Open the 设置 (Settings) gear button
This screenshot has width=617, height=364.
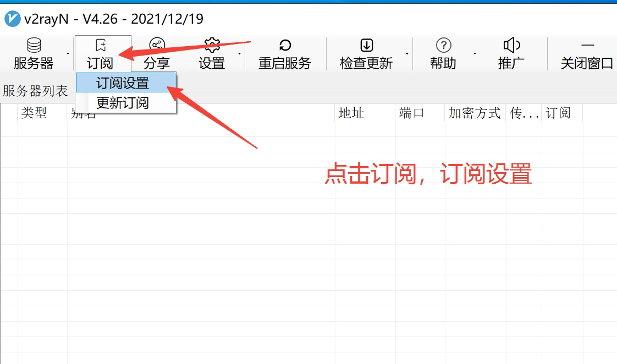coord(212,53)
